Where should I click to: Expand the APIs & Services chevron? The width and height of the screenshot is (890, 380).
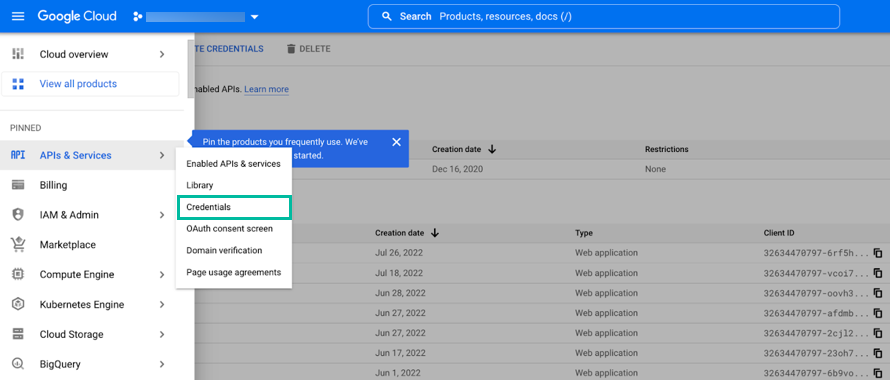[162, 155]
